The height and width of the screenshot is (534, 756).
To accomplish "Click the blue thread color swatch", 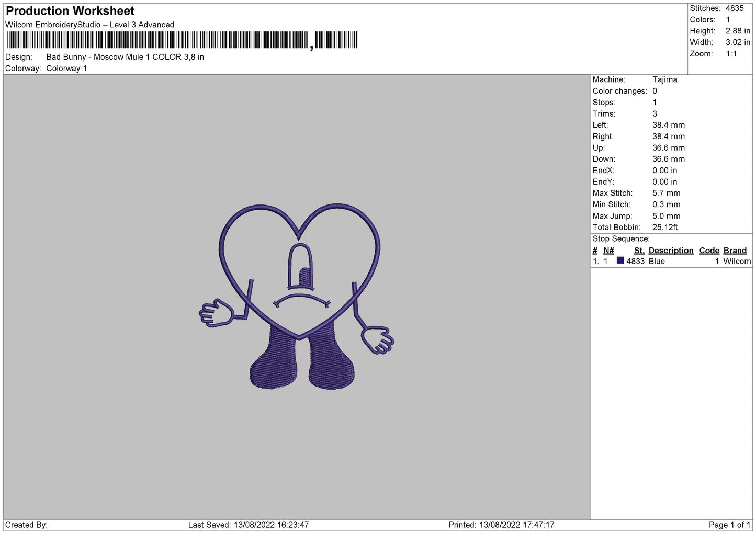I will [620, 260].
